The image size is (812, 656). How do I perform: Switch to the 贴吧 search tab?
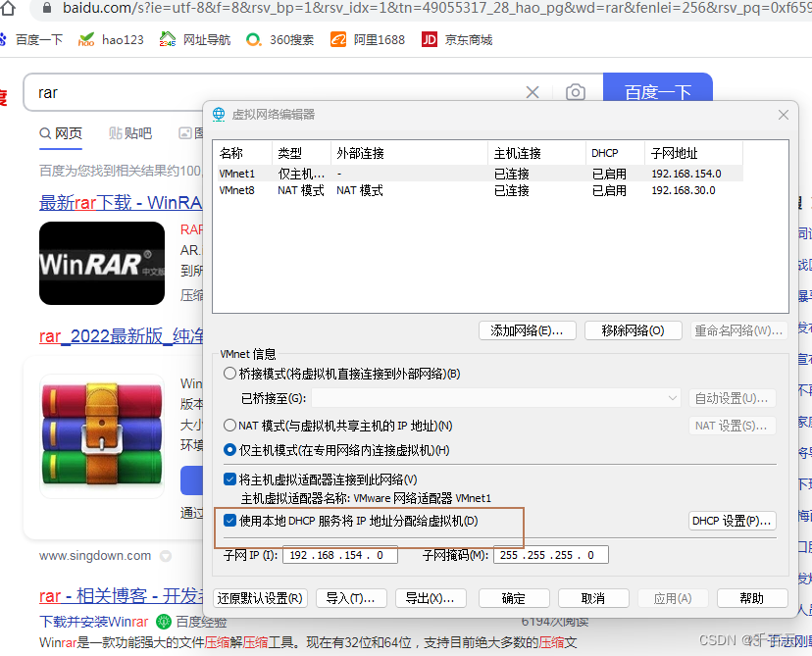(x=130, y=133)
